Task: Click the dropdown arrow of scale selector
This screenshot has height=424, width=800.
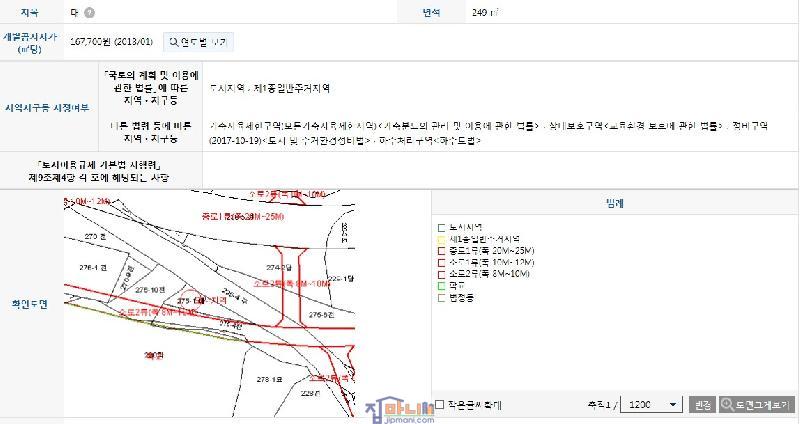Action: tap(672, 405)
